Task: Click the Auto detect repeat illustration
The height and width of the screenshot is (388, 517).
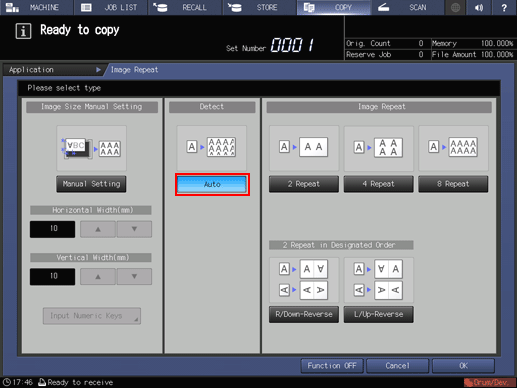Action: click(x=212, y=148)
